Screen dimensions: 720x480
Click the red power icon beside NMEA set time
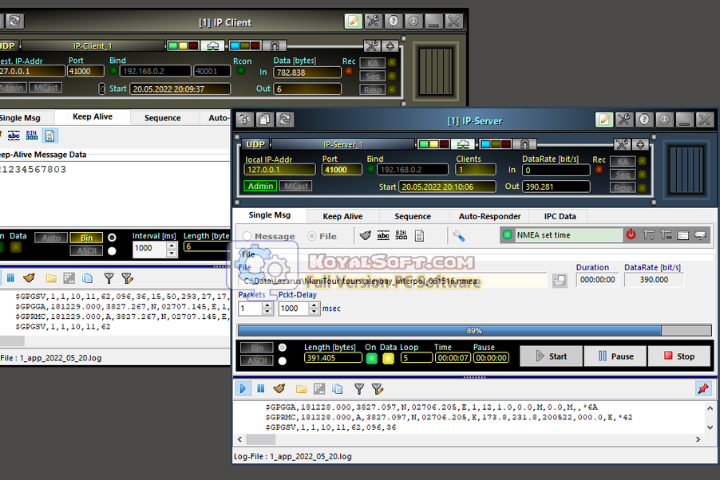click(x=631, y=235)
